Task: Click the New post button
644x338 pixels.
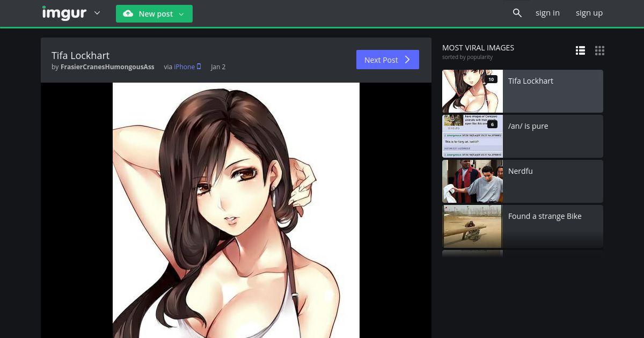Action: 154,14
